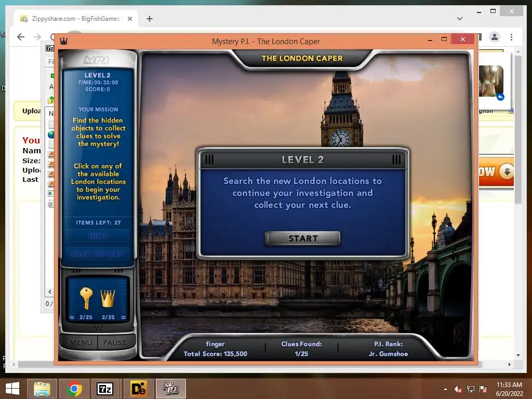This screenshot has width=532, height=399.
Task: Click the muted volume tray icon
Action: 458,389
